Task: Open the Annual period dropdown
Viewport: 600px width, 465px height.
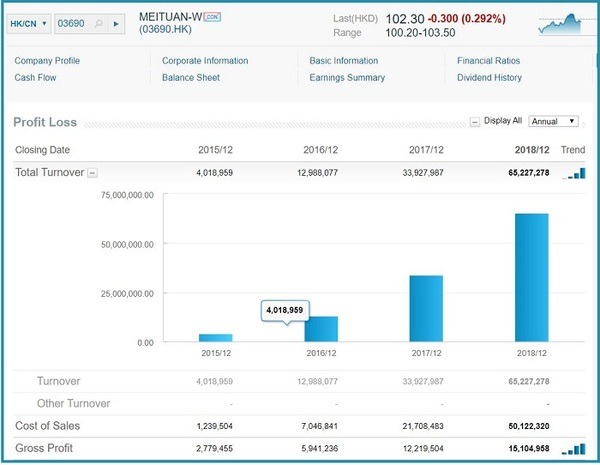Action: click(x=553, y=121)
